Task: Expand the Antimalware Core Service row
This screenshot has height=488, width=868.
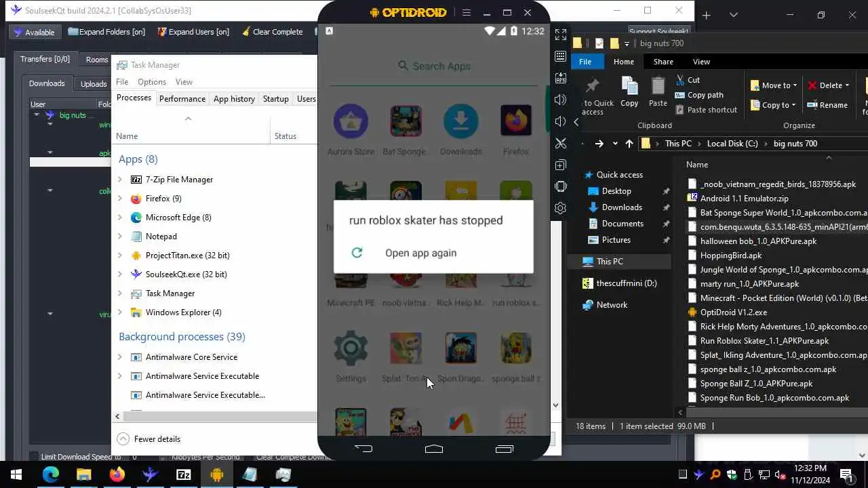Action: [x=120, y=357]
